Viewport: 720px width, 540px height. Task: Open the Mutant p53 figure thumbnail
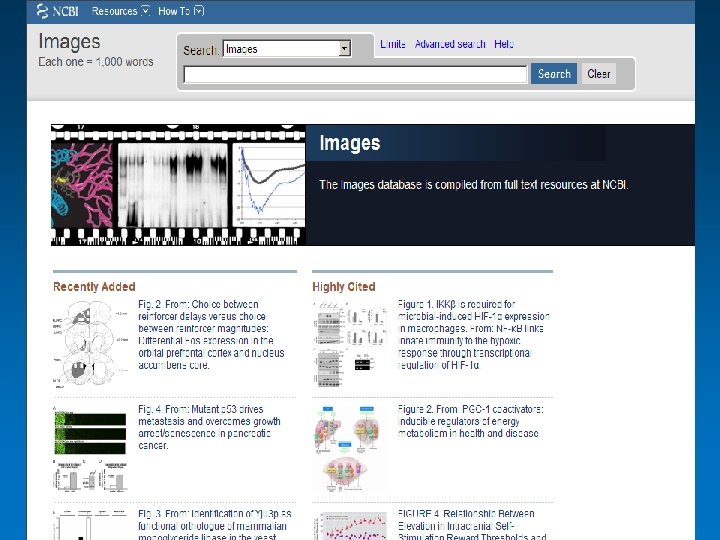pyautogui.click(x=90, y=450)
